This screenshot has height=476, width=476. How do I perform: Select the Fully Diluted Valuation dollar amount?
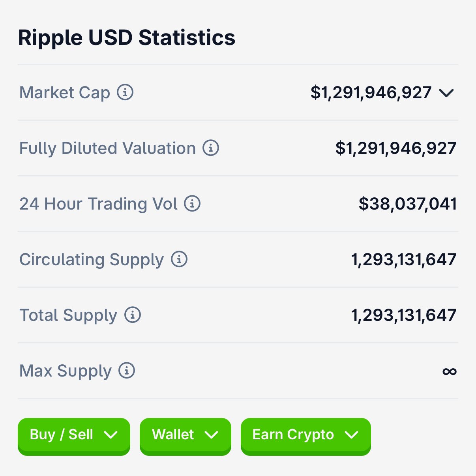pos(395,148)
